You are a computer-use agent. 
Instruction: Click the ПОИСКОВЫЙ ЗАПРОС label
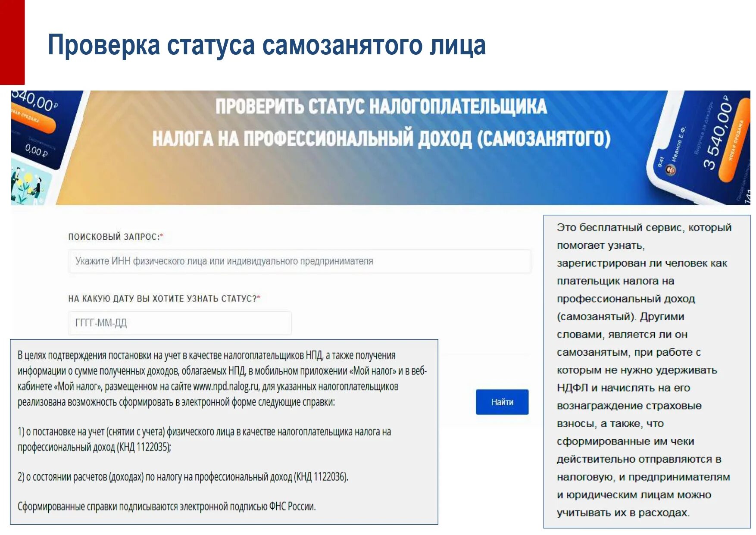click(116, 237)
